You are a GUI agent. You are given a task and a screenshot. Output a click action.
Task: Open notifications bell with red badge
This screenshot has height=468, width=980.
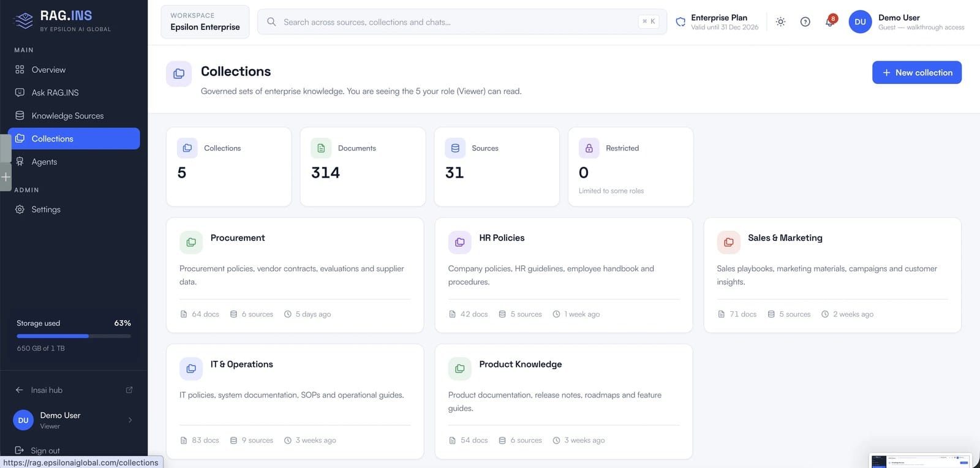(830, 21)
